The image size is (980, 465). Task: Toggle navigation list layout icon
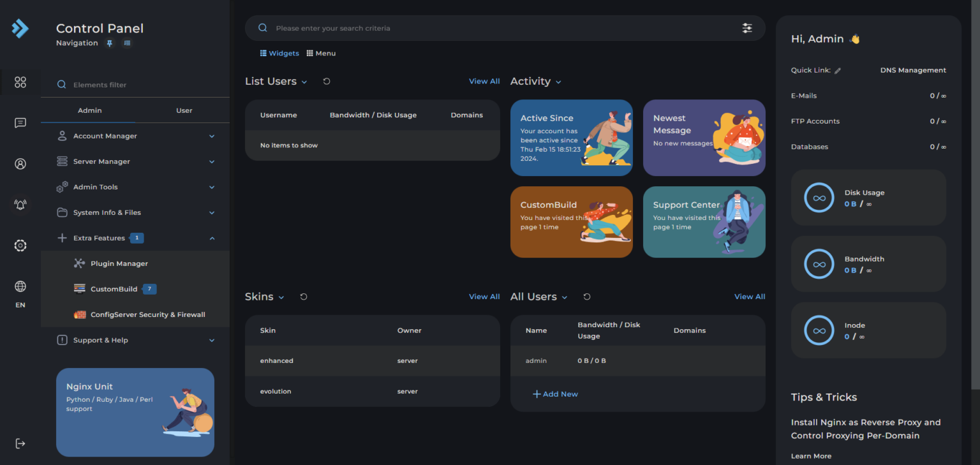point(127,43)
